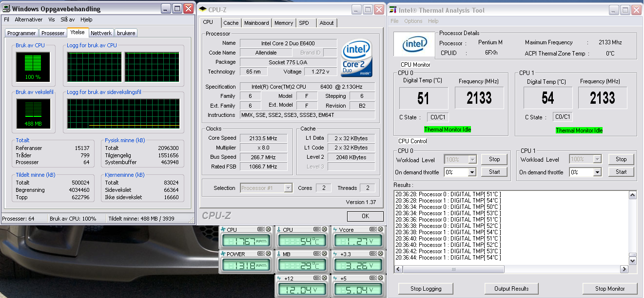Screen dimensions: 644x298
Task: Switch to the Nettverk tab
Action: [x=101, y=33]
